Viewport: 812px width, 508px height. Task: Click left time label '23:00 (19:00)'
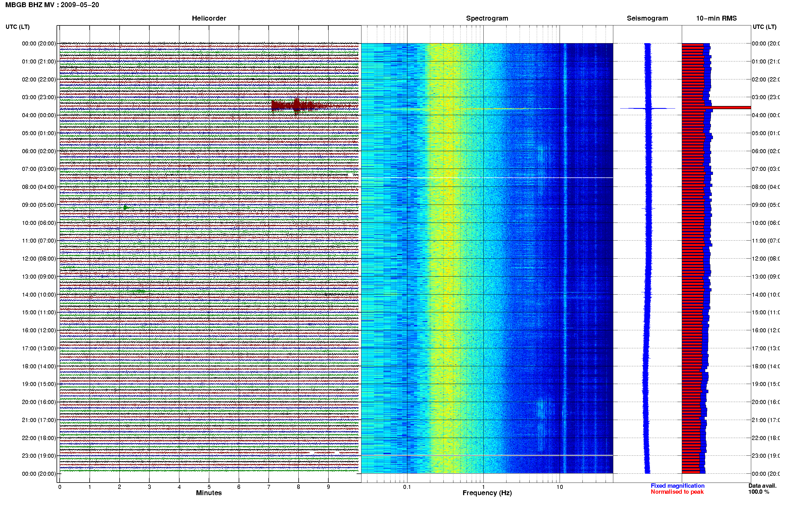(39, 456)
